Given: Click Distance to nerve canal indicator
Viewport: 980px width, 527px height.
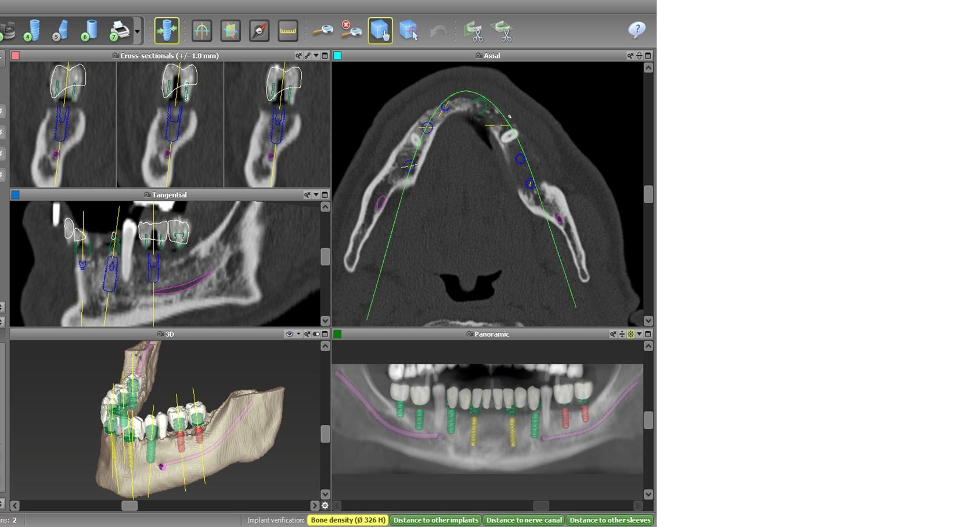Looking at the screenshot, I should pos(524,520).
